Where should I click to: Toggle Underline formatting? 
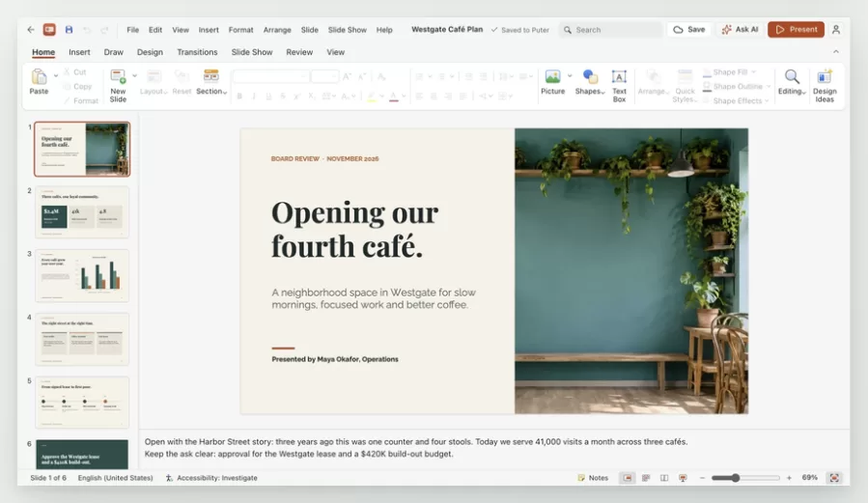click(268, 97)
